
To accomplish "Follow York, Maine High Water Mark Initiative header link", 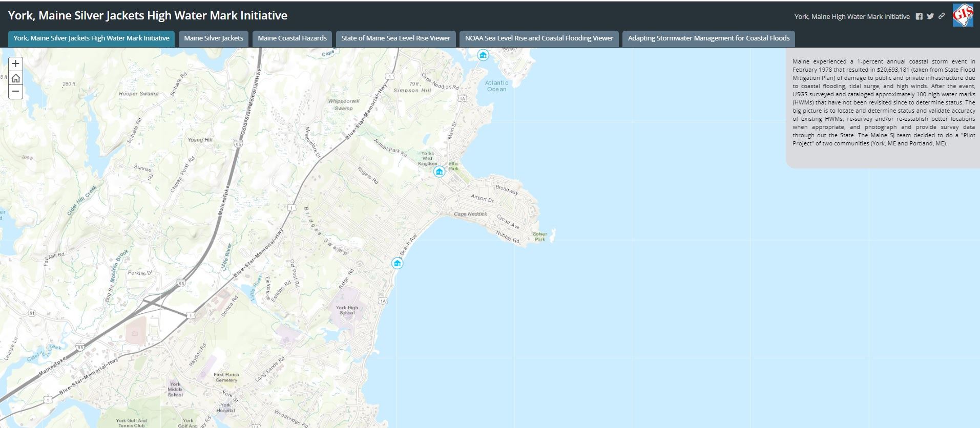I will [852, 16].
